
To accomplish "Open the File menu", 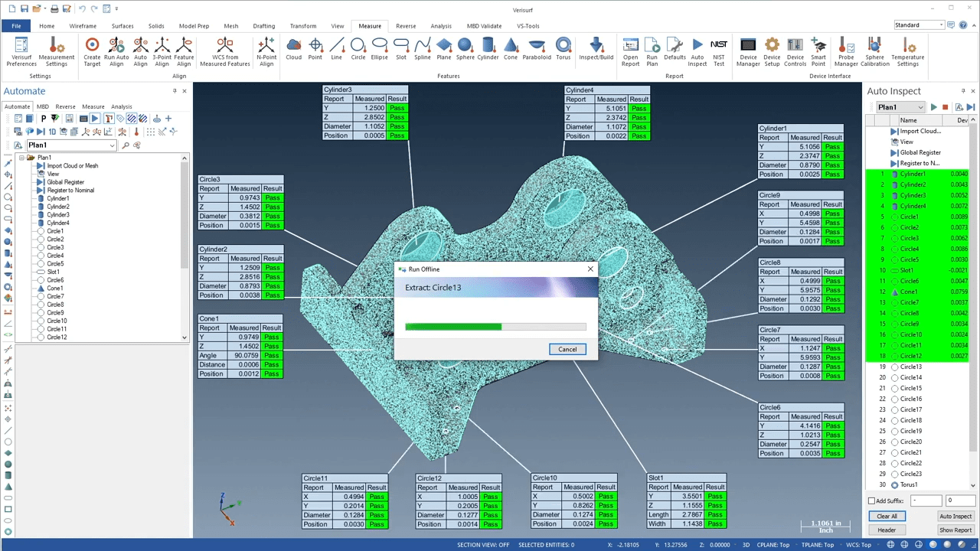I will 16,26.
